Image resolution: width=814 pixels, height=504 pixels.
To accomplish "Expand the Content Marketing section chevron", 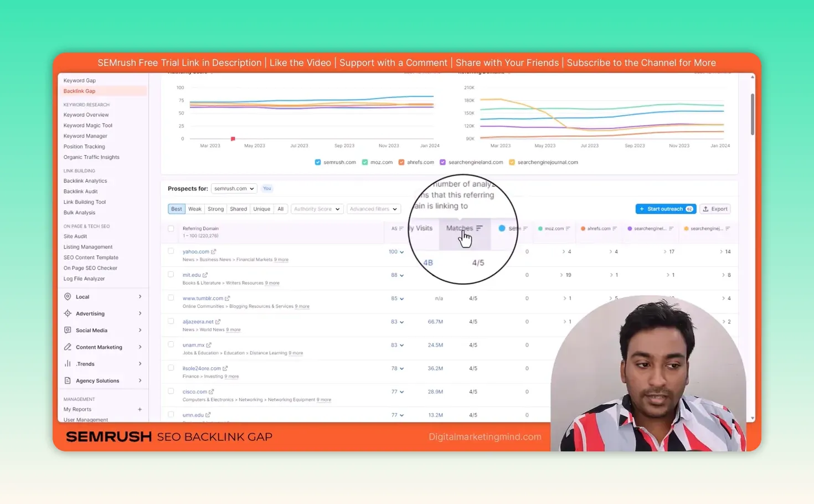I will 140,347.
